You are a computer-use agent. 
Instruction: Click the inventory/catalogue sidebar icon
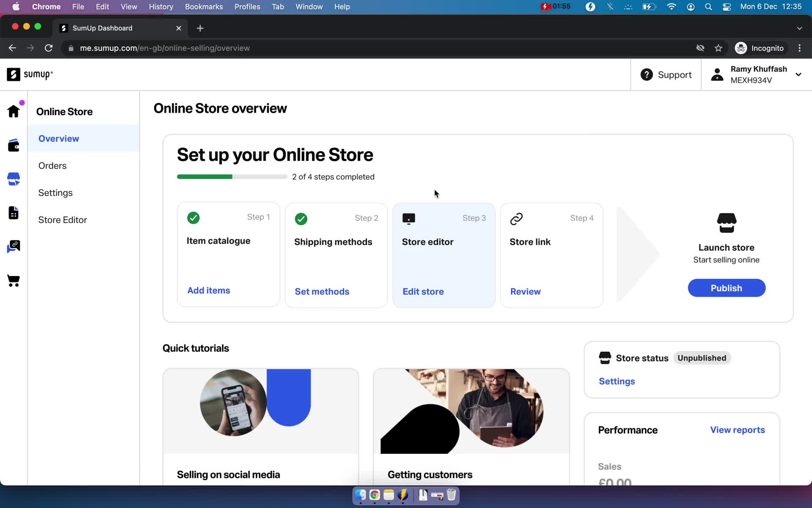14,212
